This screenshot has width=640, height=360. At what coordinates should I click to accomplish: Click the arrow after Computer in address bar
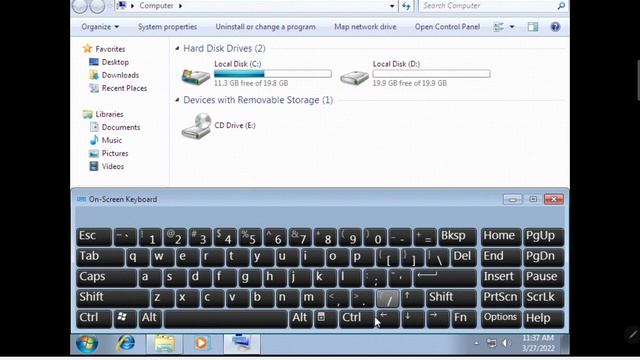click(180, 6)
